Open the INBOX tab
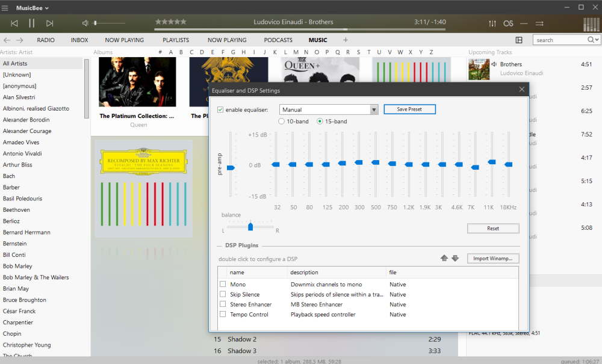The image size is (602, 364). click(x=79, y=40)
